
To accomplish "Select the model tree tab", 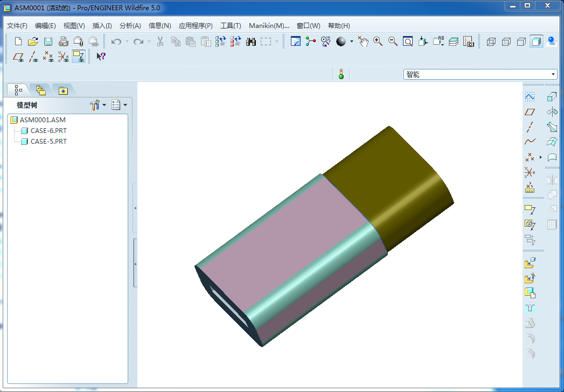I will 18,90.
